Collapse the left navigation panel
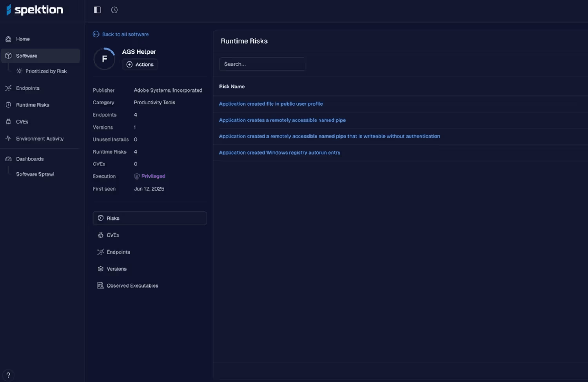The width and height of the screenshot is (588, 382). (97, 10)
